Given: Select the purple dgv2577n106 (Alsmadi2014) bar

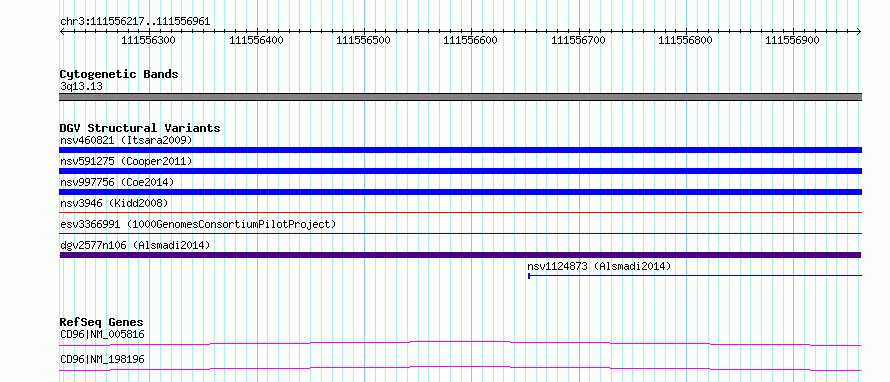Looking at the screenshot, I should pos(460,255).
